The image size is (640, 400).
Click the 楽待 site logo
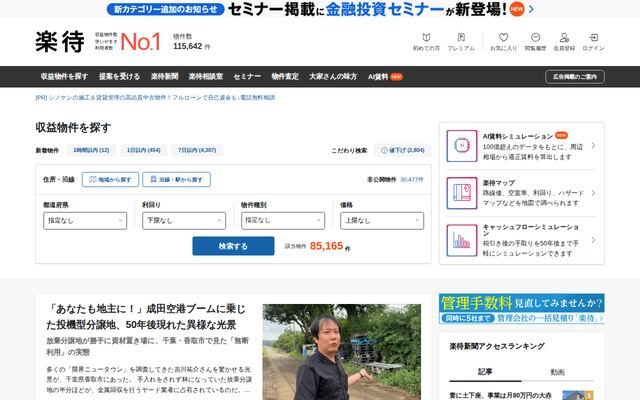pos(60,41)
